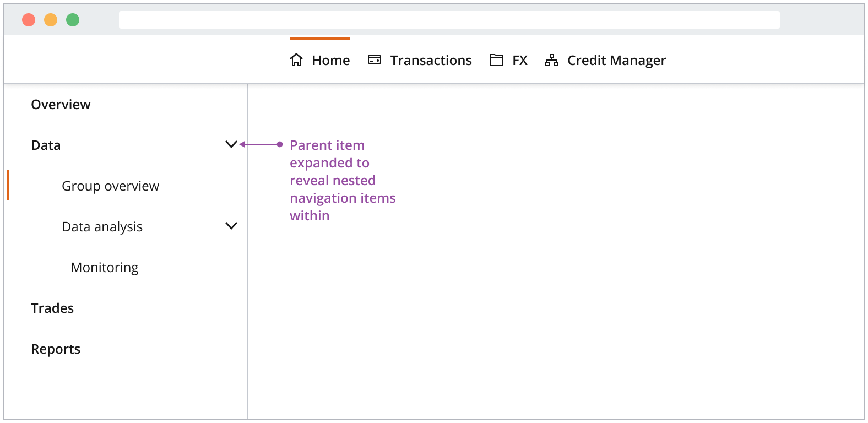Open the Monitoring sub-item
This screenshot has width=868, height=423.
point(105,268)
